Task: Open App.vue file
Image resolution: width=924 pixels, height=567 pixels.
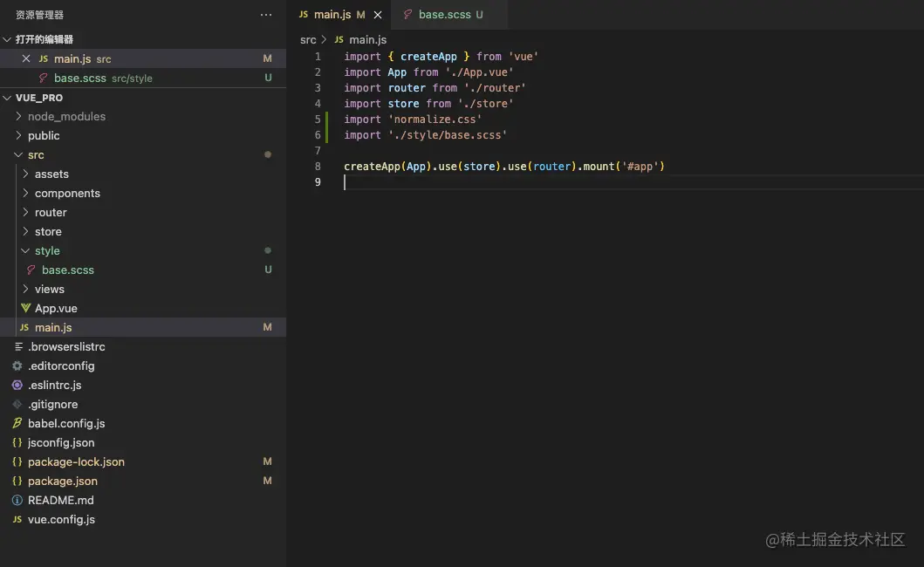Action: point(143,308)
